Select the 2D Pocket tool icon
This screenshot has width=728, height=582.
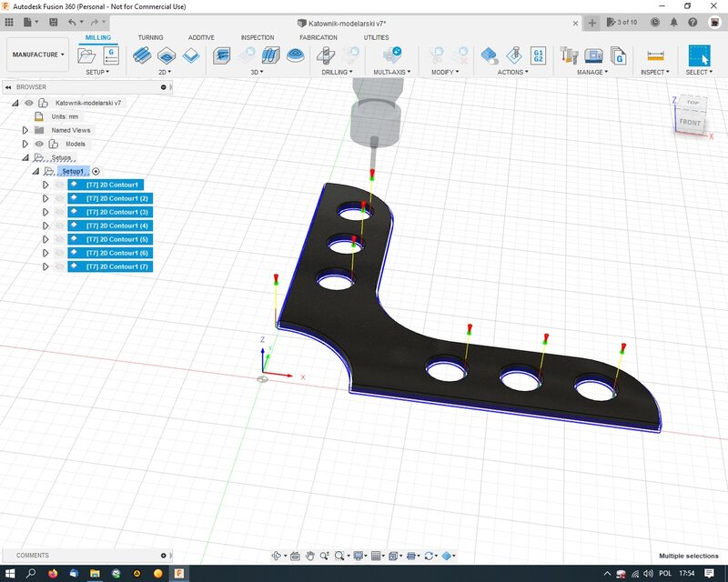(x=167, y=55)
